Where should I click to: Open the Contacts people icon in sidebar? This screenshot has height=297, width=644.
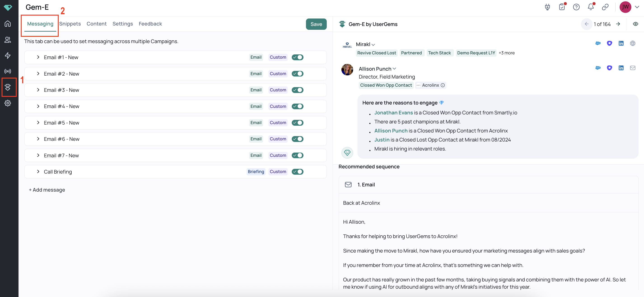(x=8, y=39)
